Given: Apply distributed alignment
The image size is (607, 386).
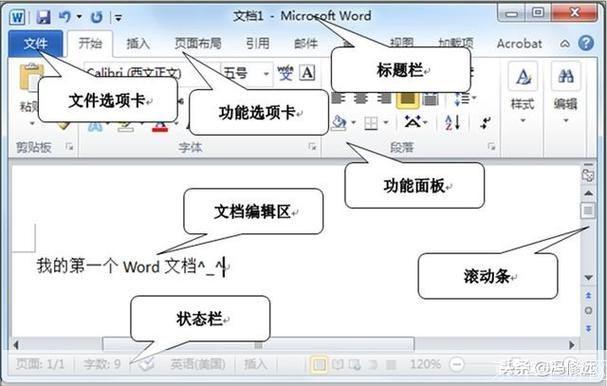Looking at the screenshot, I should coord(430,99).
